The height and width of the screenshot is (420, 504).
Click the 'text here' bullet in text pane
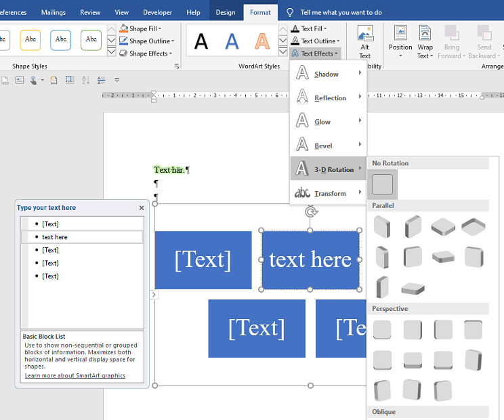(82, 237)
